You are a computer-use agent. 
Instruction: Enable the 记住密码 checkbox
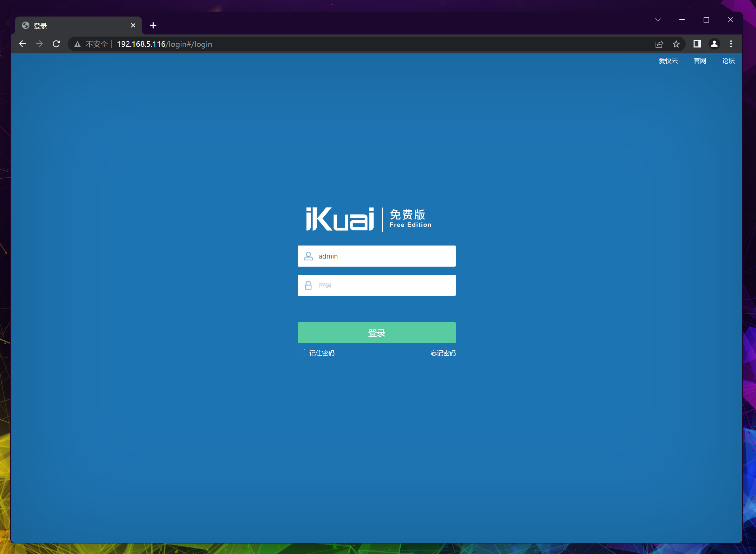tap(301, 353)
